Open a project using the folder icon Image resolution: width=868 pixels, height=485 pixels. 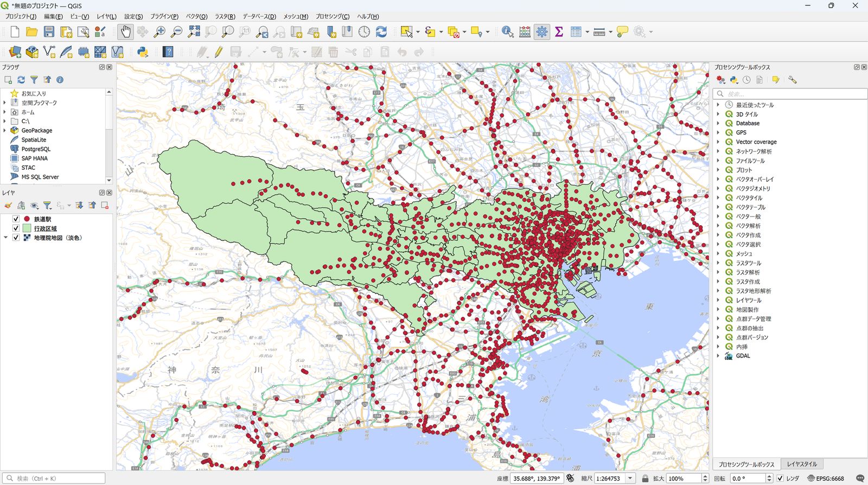32,32
